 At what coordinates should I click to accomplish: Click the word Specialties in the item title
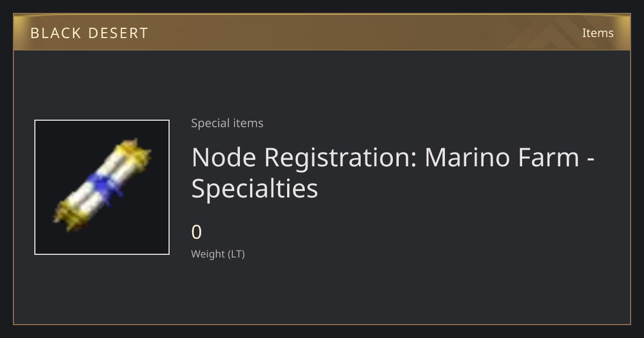tap(255, 189)
